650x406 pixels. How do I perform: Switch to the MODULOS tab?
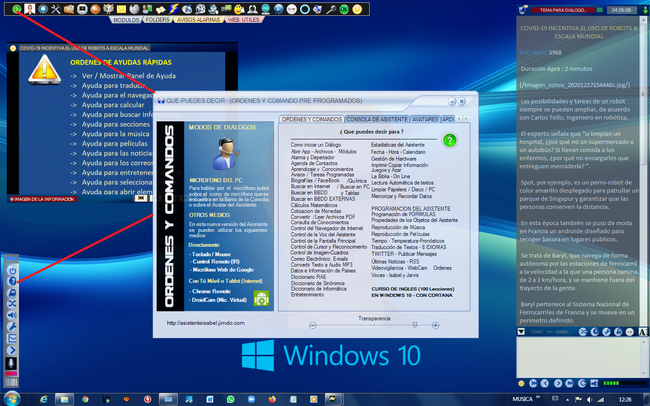pyautogui.click(x=126, y=19)
